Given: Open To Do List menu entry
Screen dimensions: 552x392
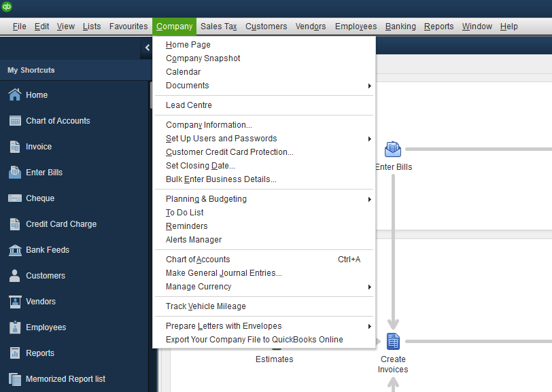Looking at the screenshot, I should point(264,213).
